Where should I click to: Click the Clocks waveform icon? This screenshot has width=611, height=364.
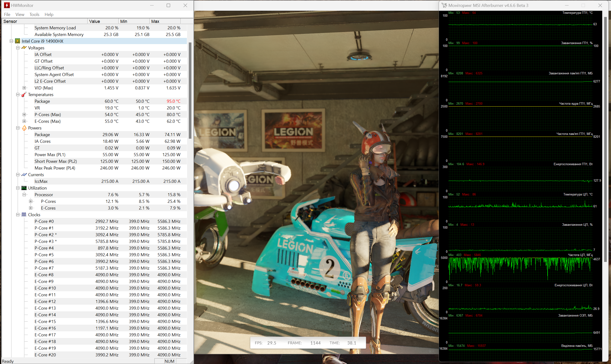coord(24,214)
